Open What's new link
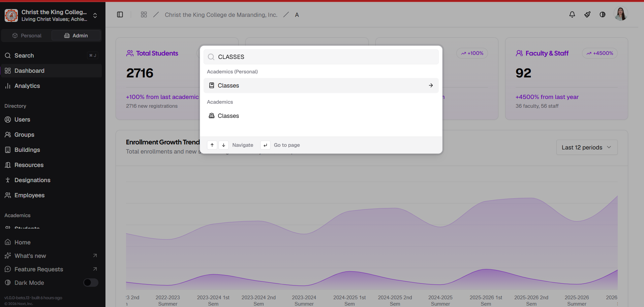Image resolution: width=644 pixels, height=307 pixels. point(51,256)
